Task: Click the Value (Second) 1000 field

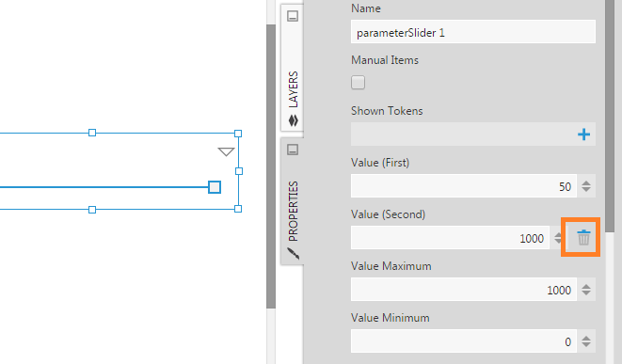Action: pos(450,238)
